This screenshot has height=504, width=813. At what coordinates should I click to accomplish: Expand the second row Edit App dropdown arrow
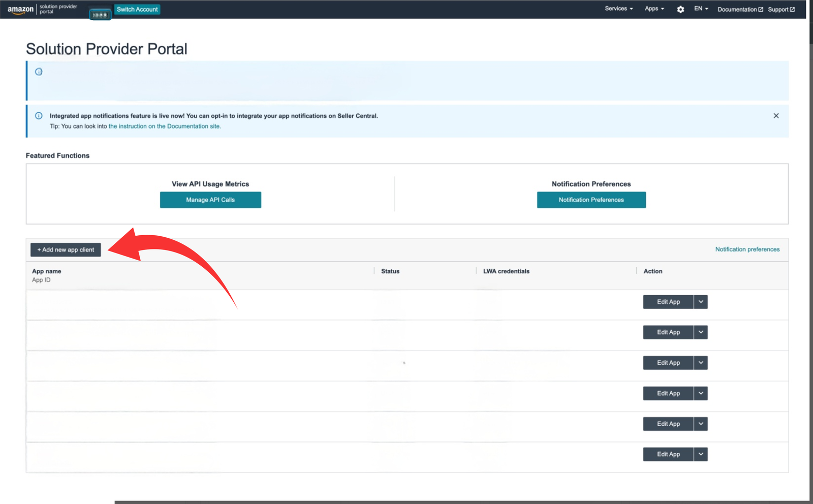pos(701,332)
